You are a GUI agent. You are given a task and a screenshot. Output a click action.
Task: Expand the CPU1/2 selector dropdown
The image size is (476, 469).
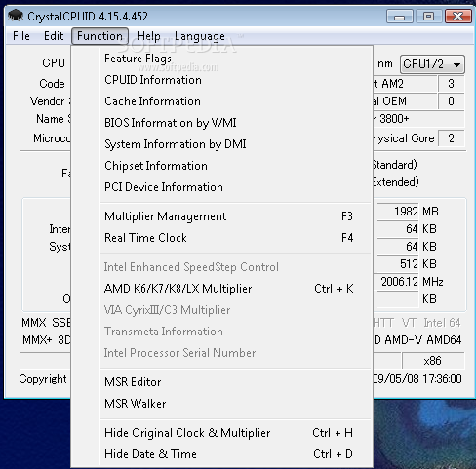tap(432, 64)
